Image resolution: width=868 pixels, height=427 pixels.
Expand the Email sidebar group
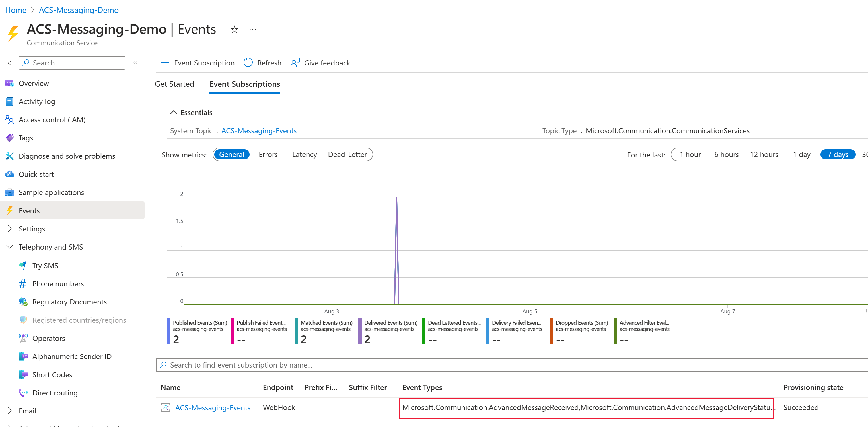pyautogui.click(x=9, y=411)
